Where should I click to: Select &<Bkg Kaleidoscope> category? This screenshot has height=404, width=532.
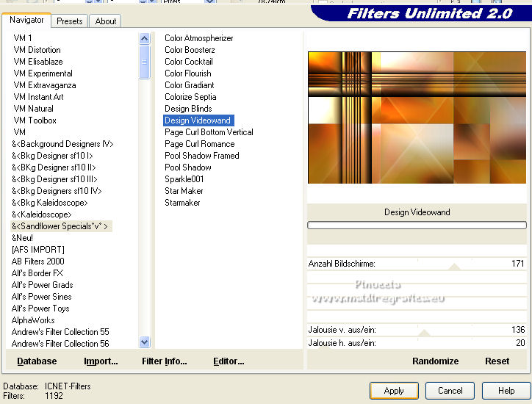coord(49,203)
